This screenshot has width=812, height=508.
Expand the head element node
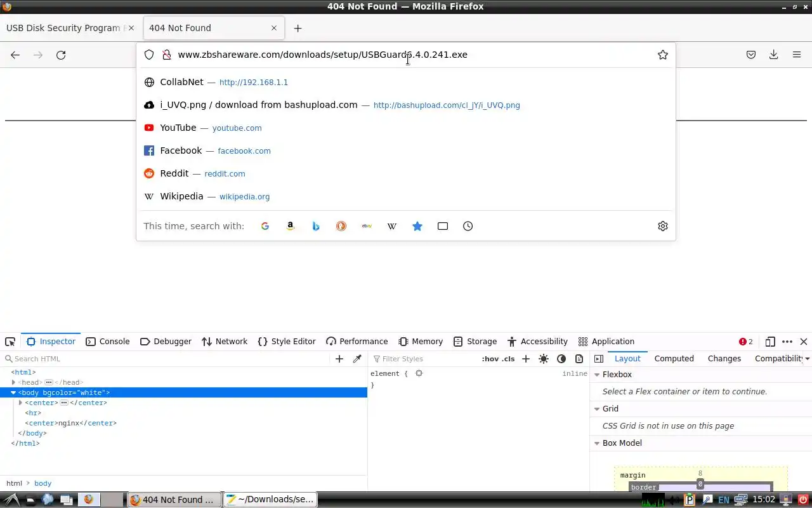[x=13, y=382]
